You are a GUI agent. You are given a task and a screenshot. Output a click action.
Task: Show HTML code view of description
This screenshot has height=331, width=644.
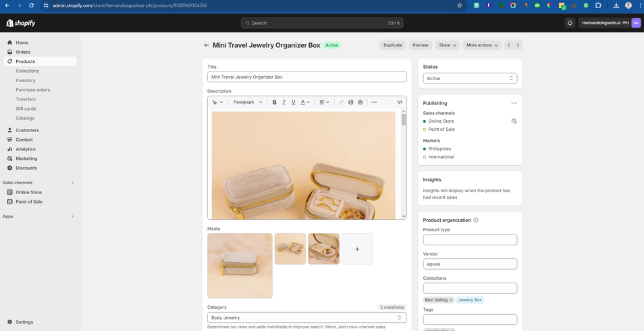(x=400, y=102)
